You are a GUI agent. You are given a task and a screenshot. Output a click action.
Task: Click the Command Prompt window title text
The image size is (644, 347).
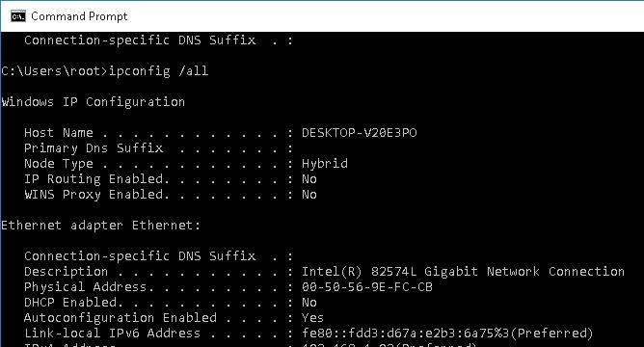pyautogui.click(x=79, y=16)
